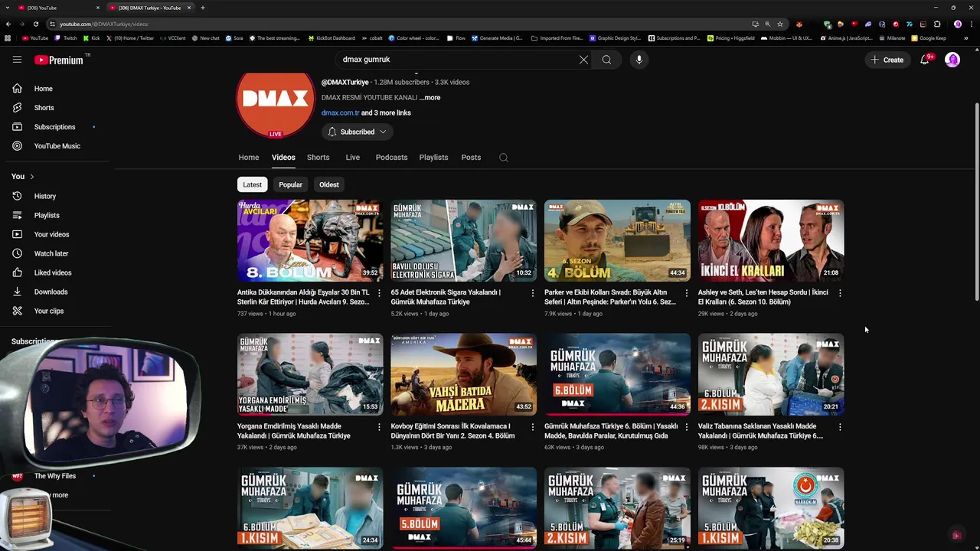Viewport: 980px width, 551px height.
Task: Open options menu for Valiz Tabanına Saklanan video
Action: [x=840, y=427]
